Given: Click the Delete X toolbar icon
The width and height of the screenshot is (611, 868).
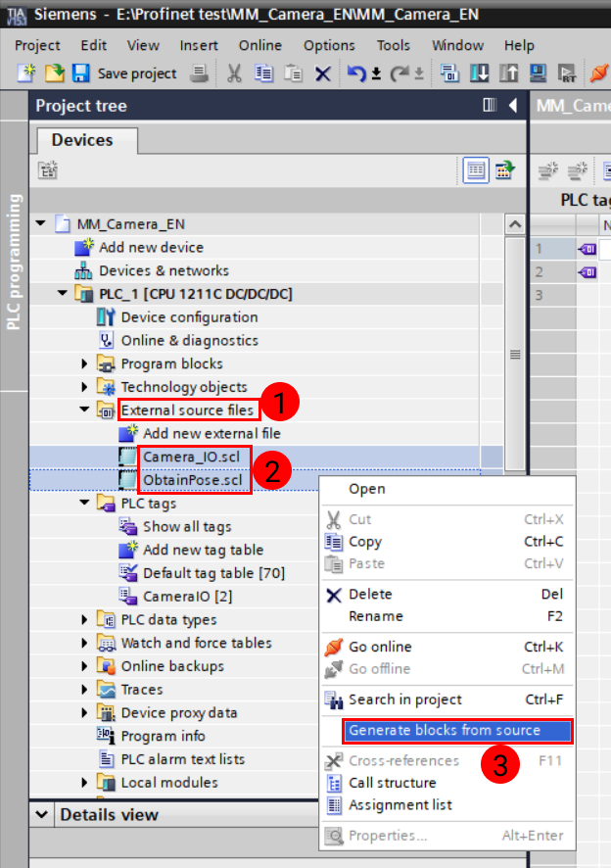Looking at the screenshot, I should 323,73.
